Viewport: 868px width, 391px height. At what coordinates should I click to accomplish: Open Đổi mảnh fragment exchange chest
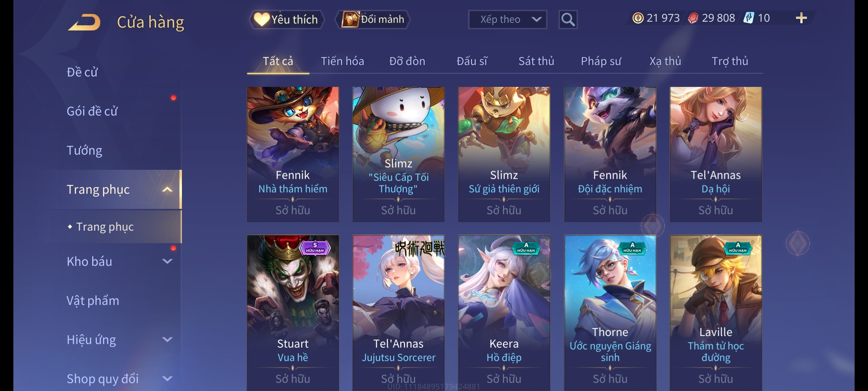click(x=373, y=19)
